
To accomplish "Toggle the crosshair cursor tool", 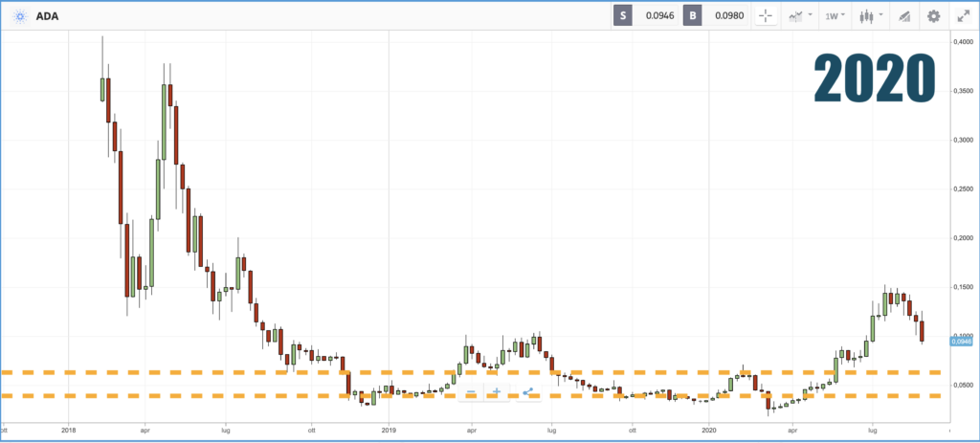I will (x=767, y=15).
